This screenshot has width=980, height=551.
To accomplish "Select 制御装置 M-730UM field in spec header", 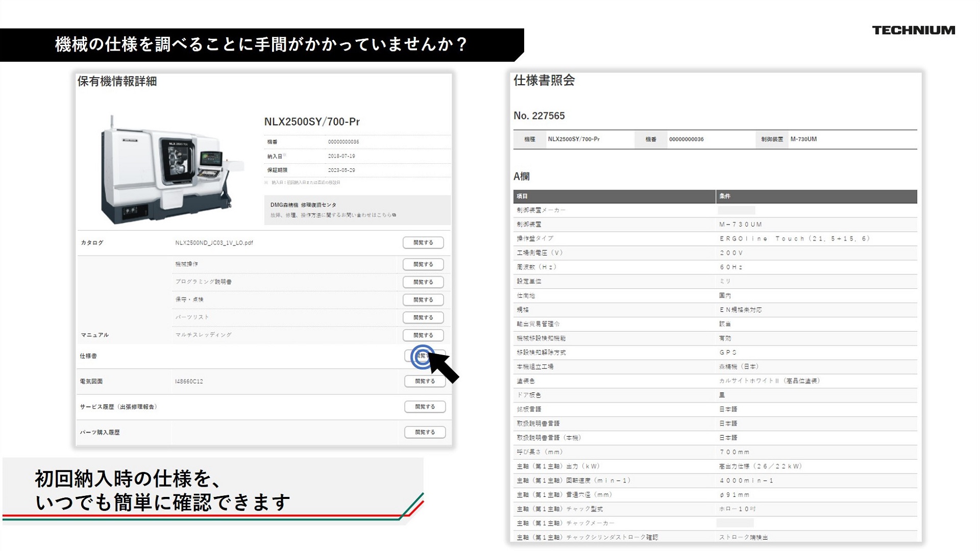I will point(803,139).
